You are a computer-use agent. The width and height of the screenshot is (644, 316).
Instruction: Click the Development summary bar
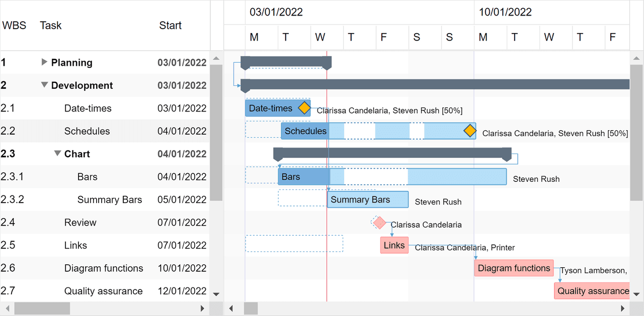(x=435, y=85)
